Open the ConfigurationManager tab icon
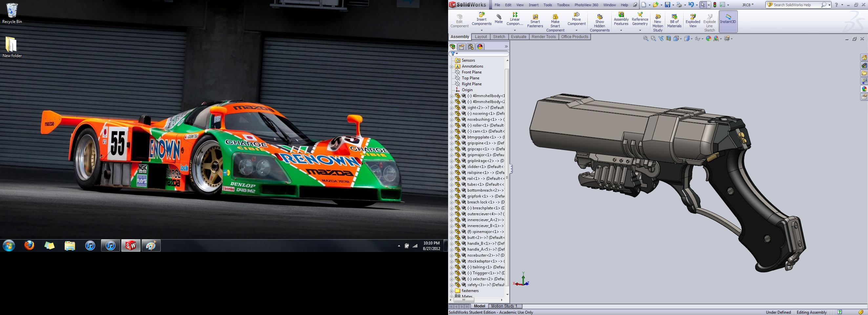The image size is (868, 315). 471,47
